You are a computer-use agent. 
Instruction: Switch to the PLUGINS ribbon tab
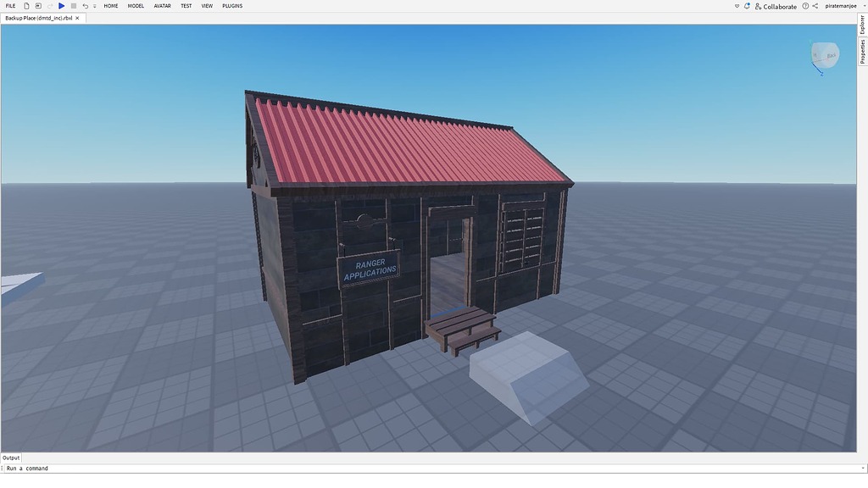point(233,5)
